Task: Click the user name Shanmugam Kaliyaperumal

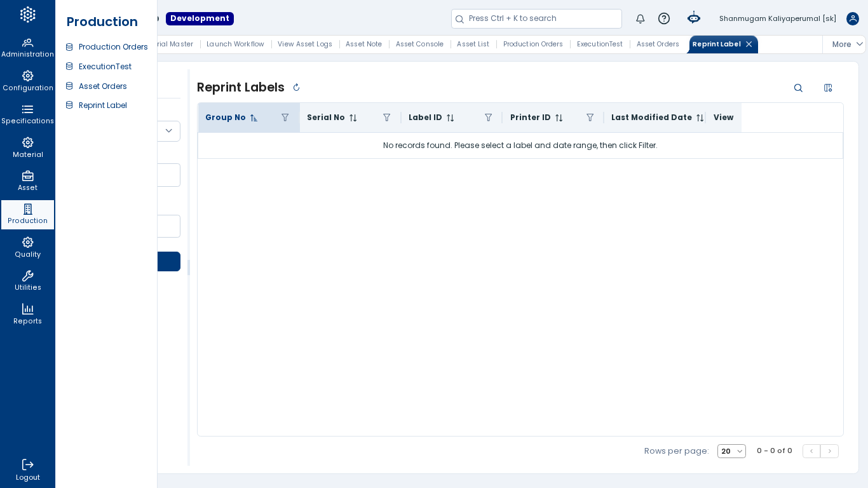Action: [778, 18]
